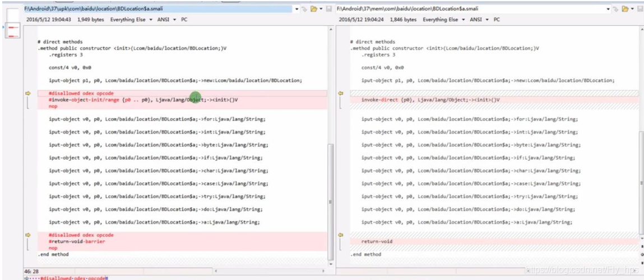Click left line '#return-void-barrier'
This screenshot has width=644, height=280.
76,242
